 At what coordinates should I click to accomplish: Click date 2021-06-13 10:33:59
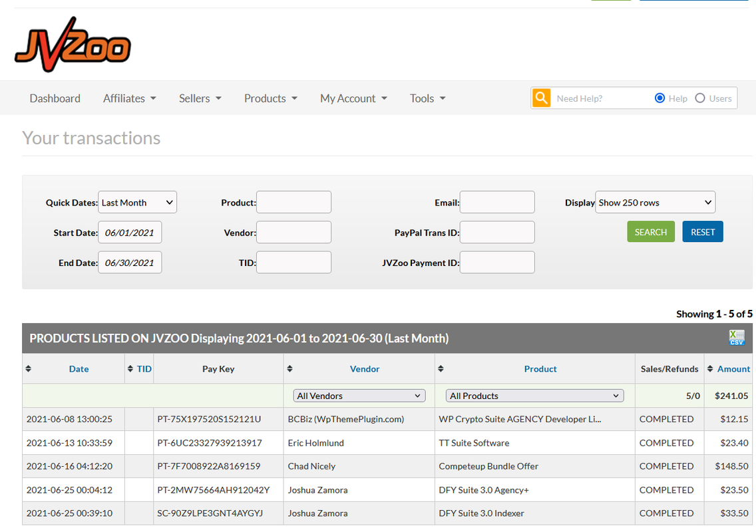coord(69,443)
